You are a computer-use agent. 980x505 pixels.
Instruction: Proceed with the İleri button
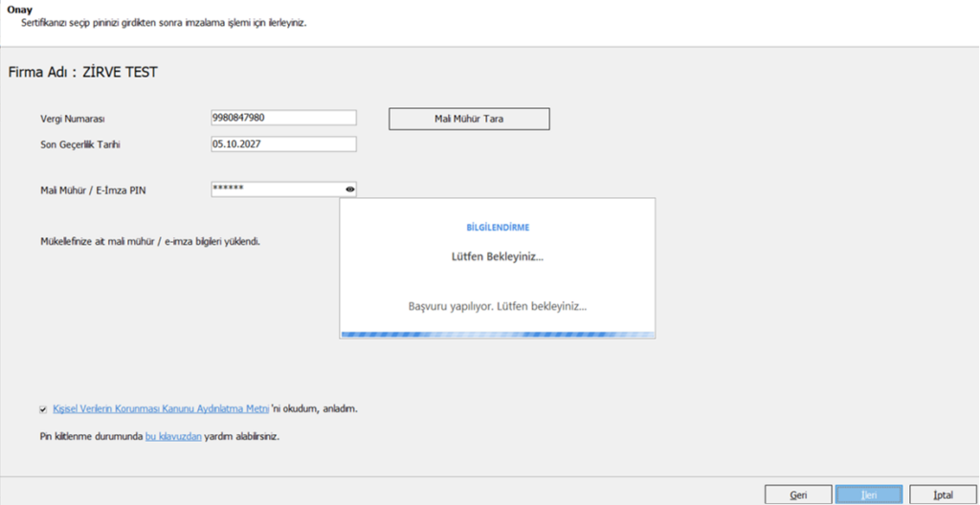point(869,495)
